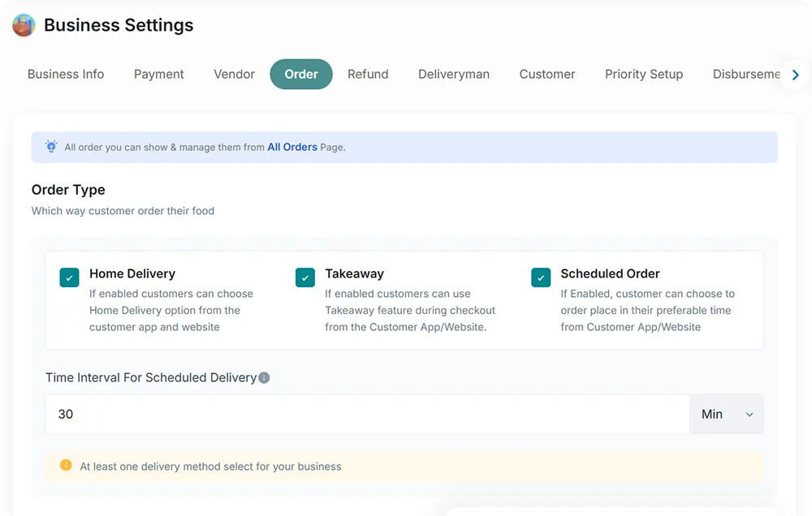
Task: Open the Disbursement tab
Action: 746,74
